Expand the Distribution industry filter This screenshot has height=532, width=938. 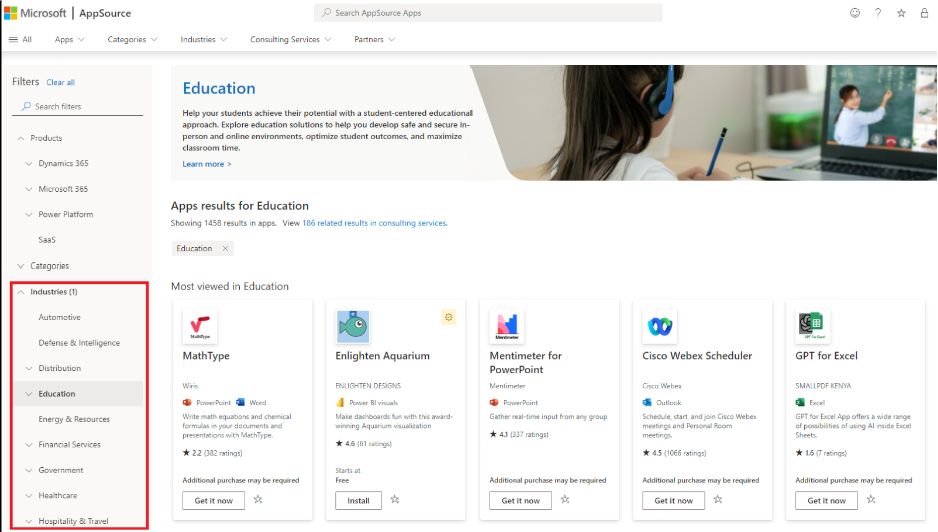pos(29,368)
